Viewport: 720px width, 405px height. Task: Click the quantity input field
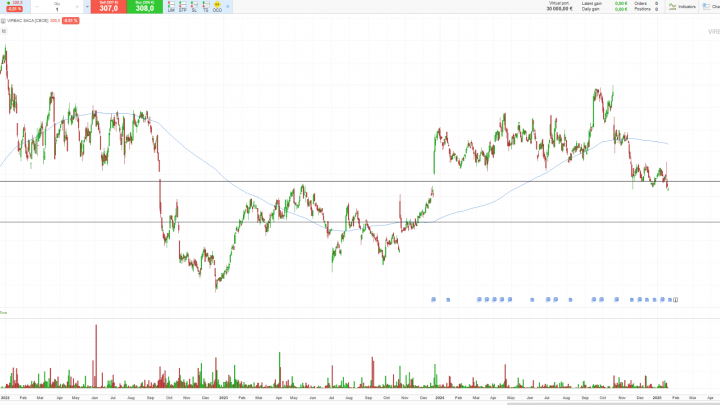click(57, 8)
